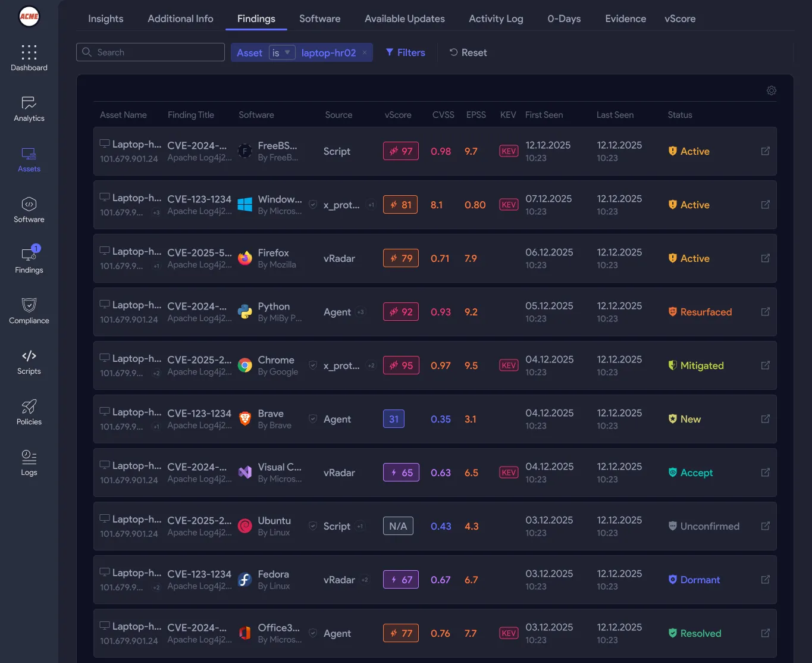Click the Chrome software icon
The width and height of the screenshot is (812, 663).
245,365
